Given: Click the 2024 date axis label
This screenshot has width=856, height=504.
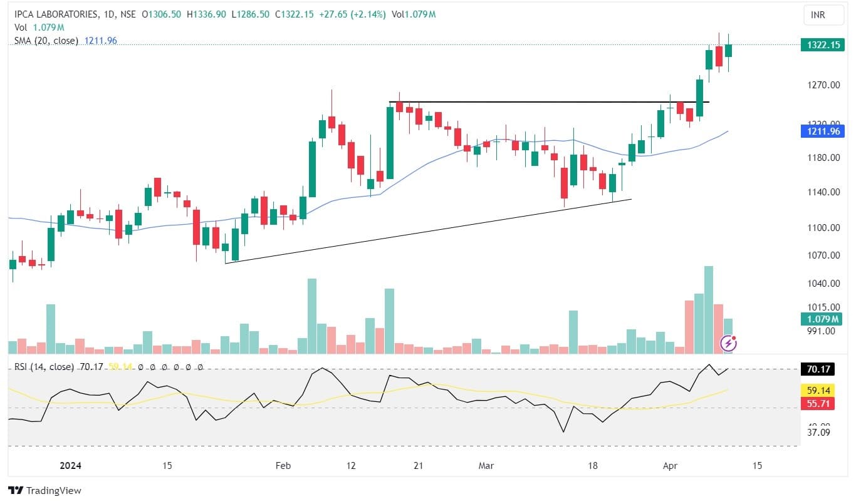Looking at the screenshot, I should pos(70,466).
